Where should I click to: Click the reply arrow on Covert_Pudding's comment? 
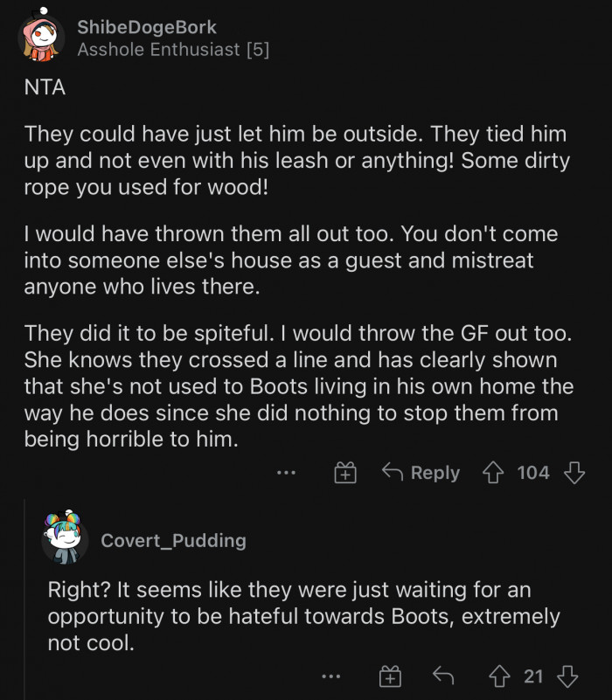click(x=444, y=676)
